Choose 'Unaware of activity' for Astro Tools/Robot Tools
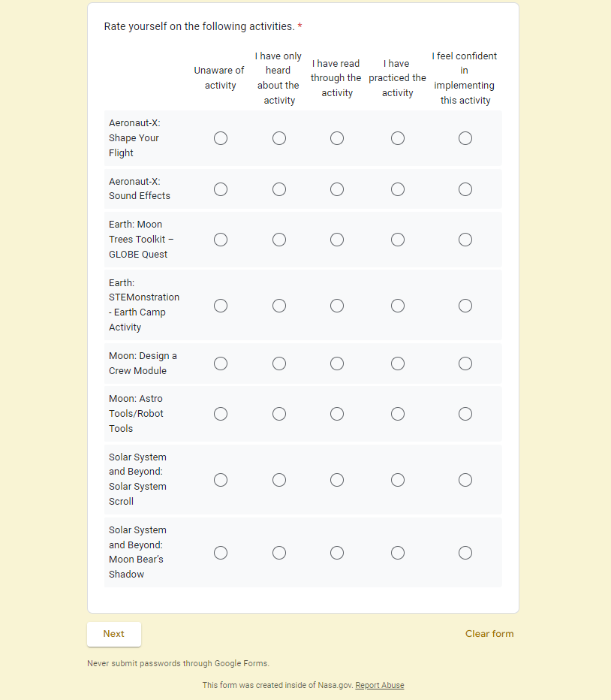 click(x=221, y=414)
